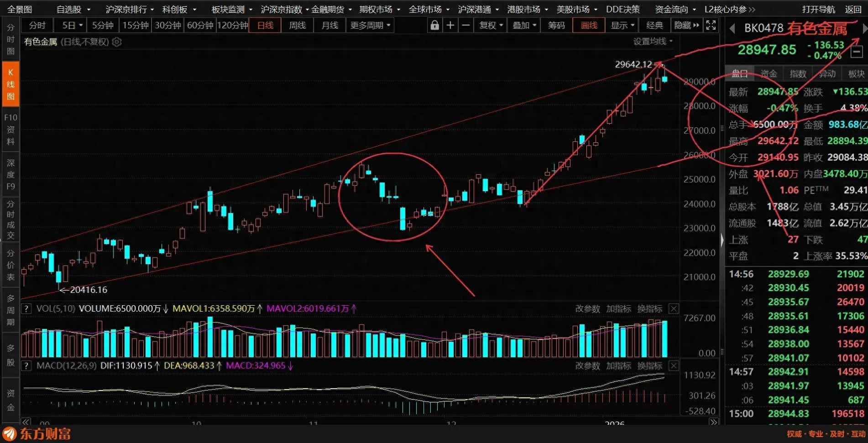Close the MACD indicator panel
Viewport: 868px width, 443px height.
pyautogui.click(x=674, y=366)
